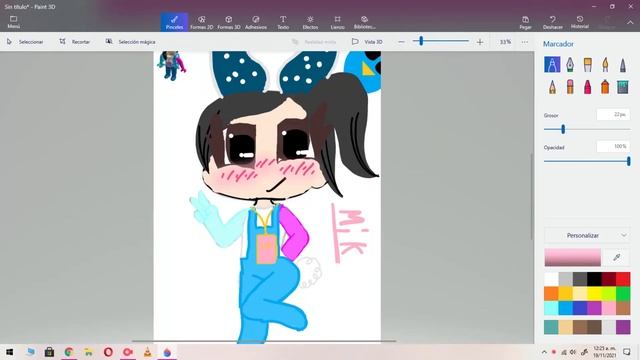Toggle Vista 3D mode
640x360 pixels.
(367, 42)
